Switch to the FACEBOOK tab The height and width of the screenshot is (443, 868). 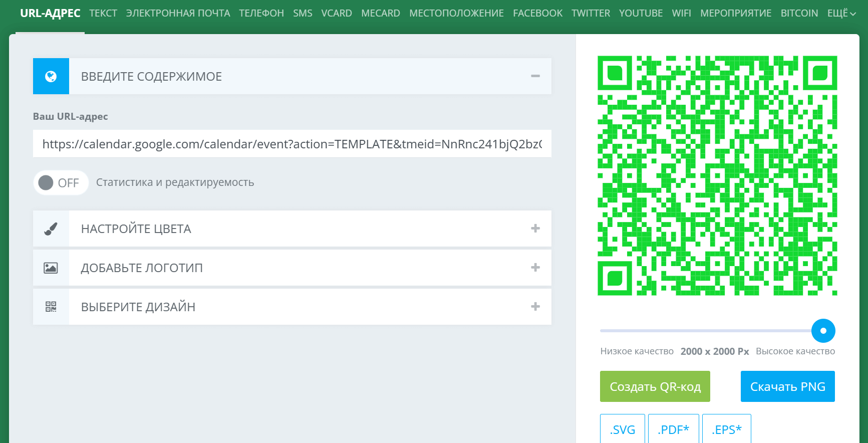pyautogui.click(x=537, y=14)
